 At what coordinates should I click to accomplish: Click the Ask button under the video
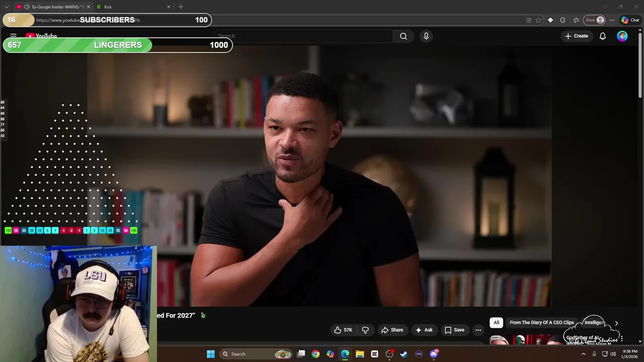[x=424, y=330]
